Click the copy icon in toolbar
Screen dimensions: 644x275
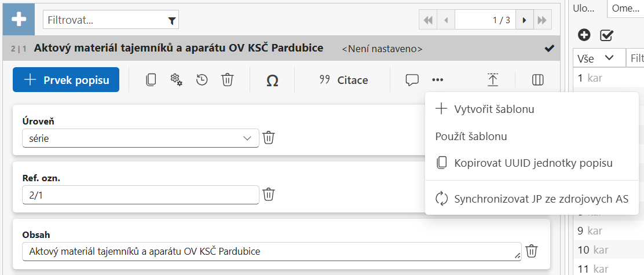[x=151, y=80]
